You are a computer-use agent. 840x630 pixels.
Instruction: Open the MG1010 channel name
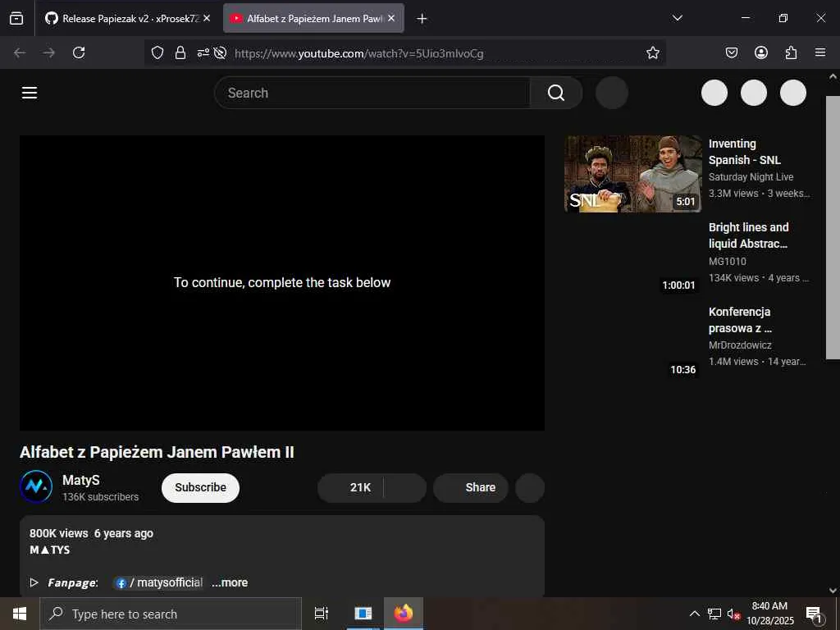[x=728, y=262]
